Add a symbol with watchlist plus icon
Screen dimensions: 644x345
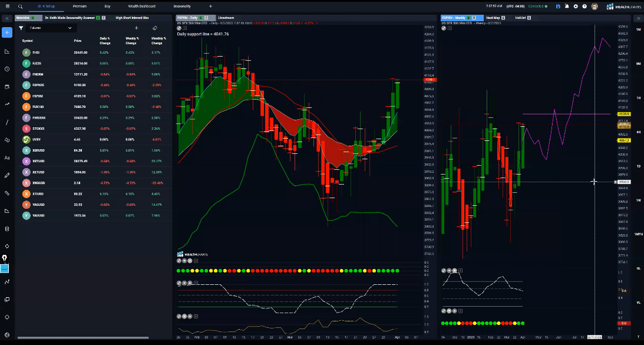tap(136, 28)
